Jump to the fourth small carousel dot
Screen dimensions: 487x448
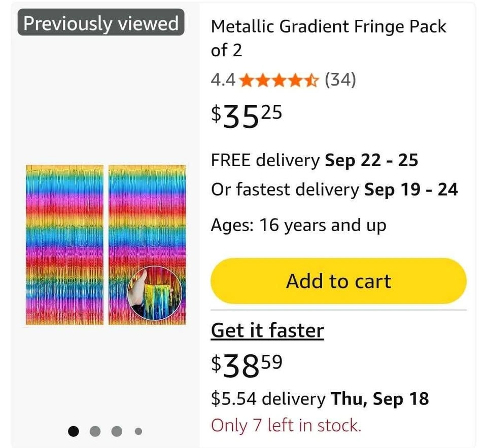138,431
